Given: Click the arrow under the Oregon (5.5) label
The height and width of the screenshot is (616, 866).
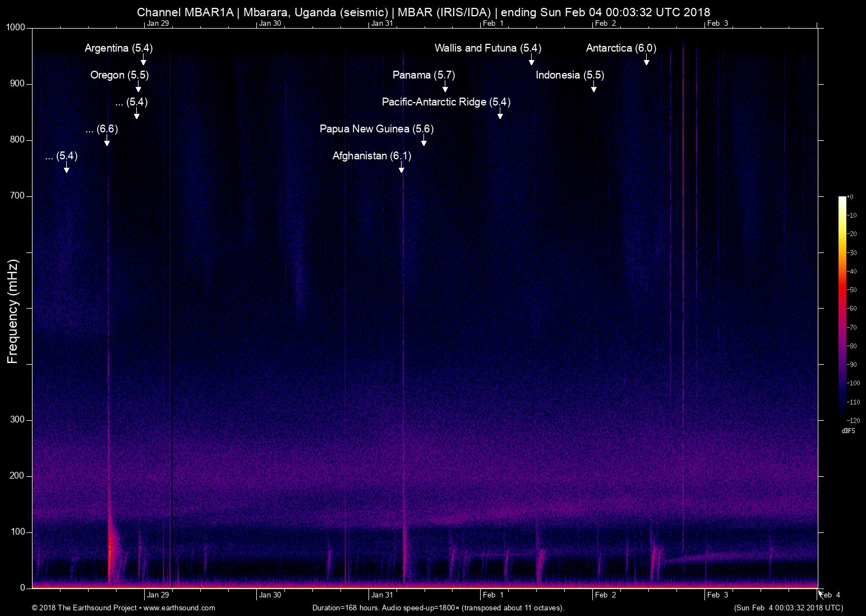Looking at the screenshot, I should pyautogui.click(x=138, y=88).
